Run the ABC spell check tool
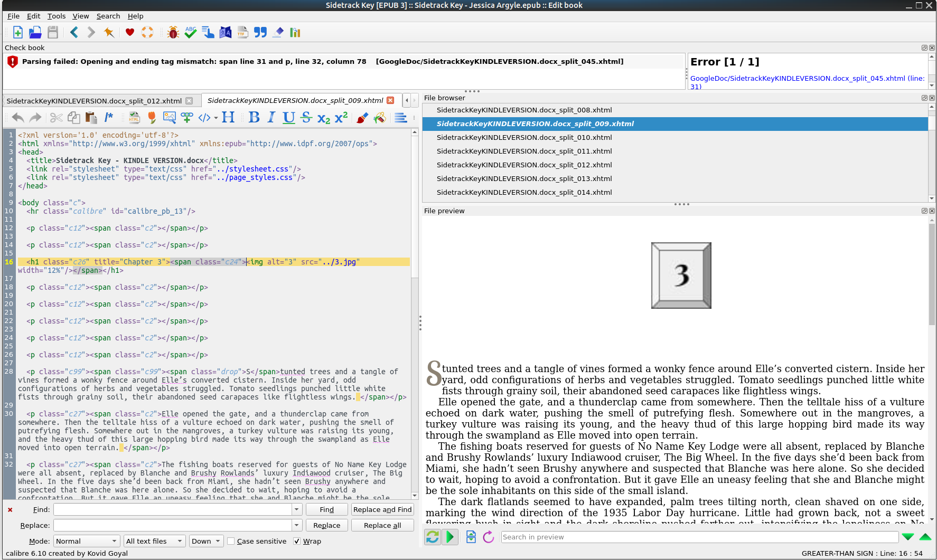Image resolution: width=937 pixels, height=560 pixels. 190,33
